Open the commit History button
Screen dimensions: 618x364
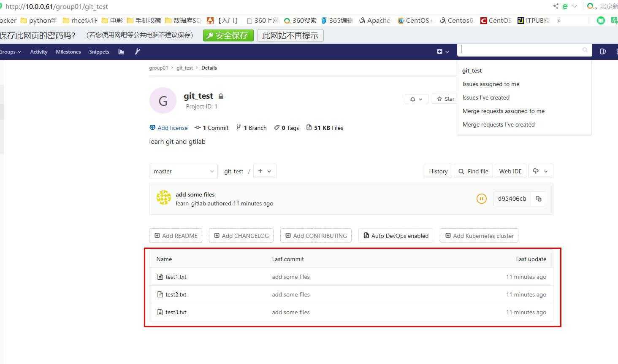coord(438,171)
